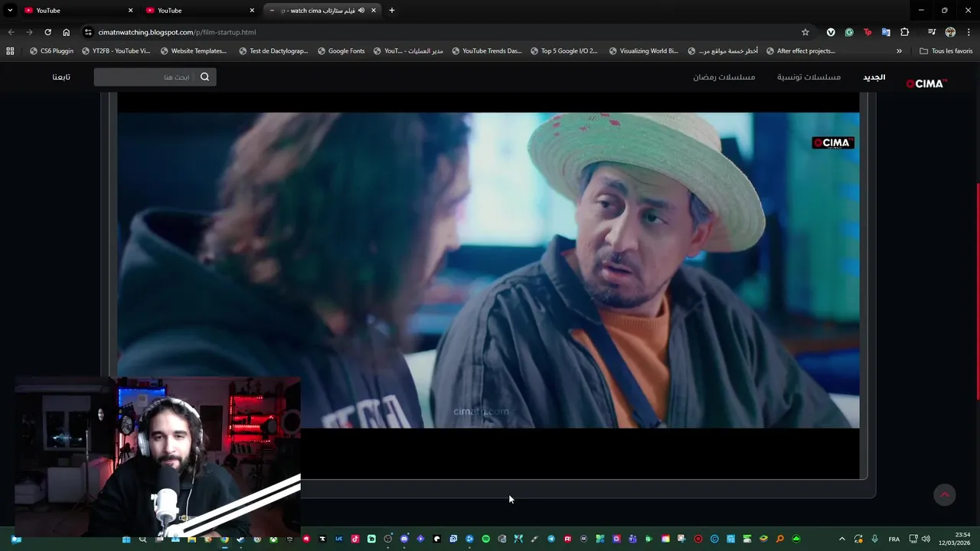This screenshot has height=551, width=980.
Task: Open the CS6 Pluggin bookmark
Action: (x=51, y=51)
